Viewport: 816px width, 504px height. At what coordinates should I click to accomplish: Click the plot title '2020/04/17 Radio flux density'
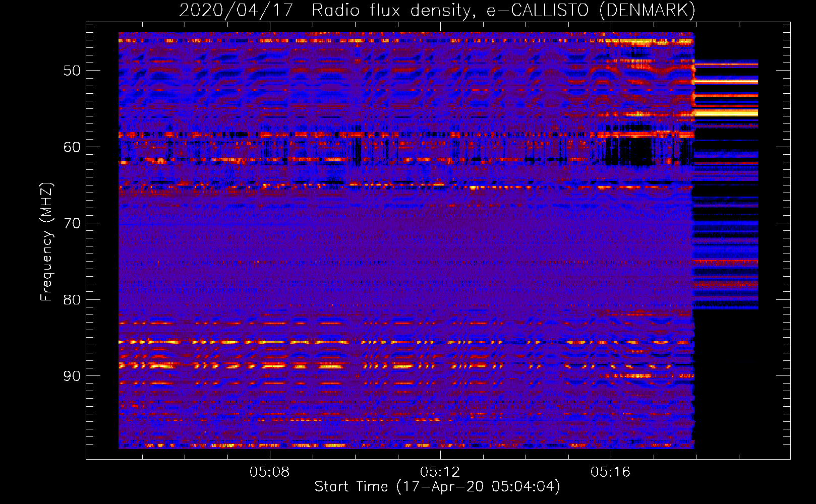(x=437, y=11)
